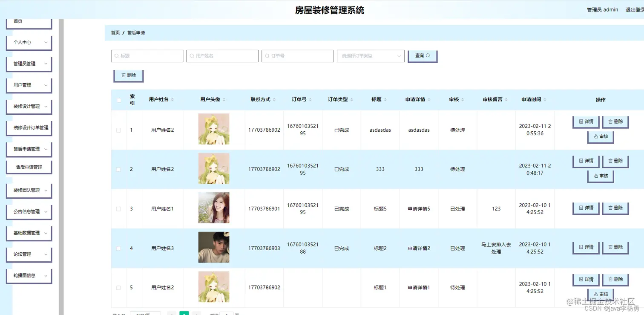Screen dimensions: 644x315
Task: Expand the 用户管理 sidebar menu
Action: tap(29, 85)
